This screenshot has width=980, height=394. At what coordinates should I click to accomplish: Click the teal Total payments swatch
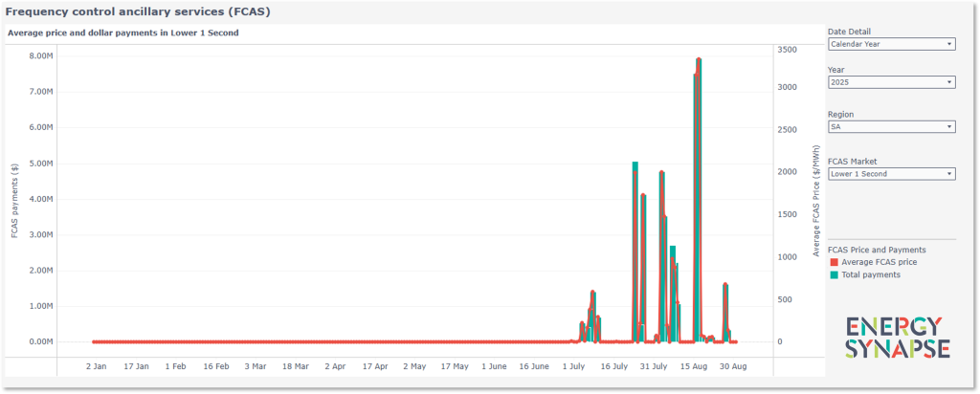point(834,274)
